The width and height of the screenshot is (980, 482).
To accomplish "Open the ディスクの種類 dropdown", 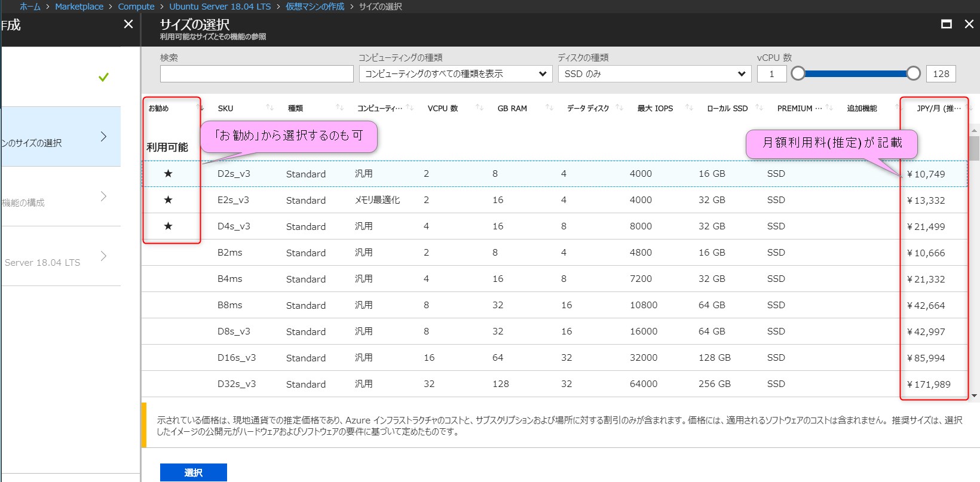I will click(654, 74).
